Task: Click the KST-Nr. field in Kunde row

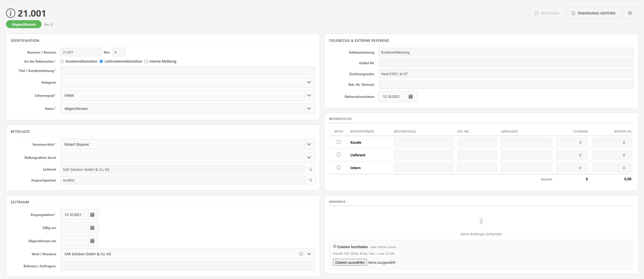Action: [477, 142]
